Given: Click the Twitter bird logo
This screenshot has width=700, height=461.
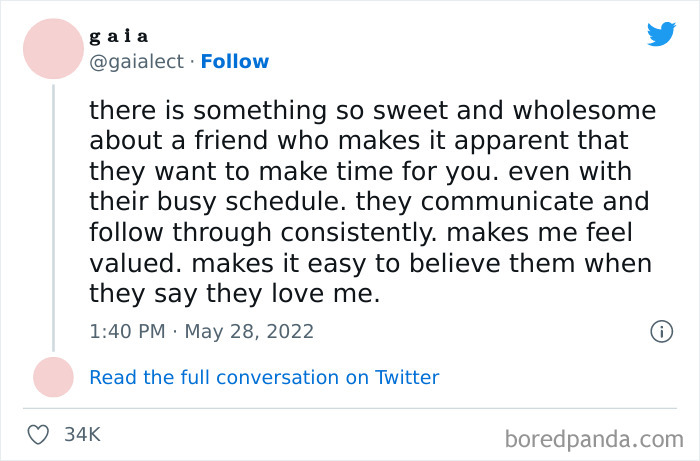Looking at the screenshot, I should [x=661, y=34].
